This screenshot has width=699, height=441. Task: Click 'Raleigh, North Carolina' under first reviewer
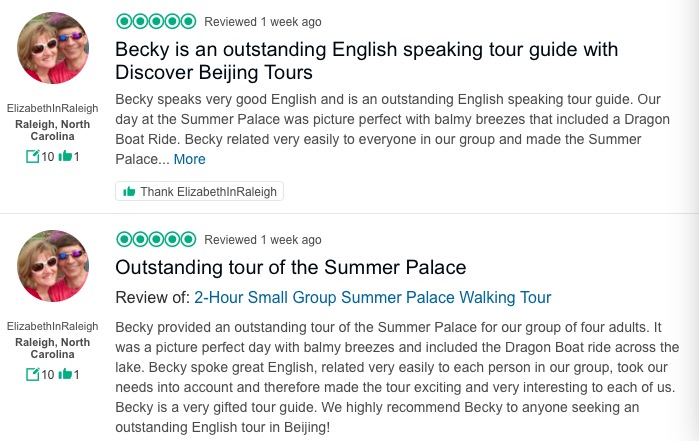point(53,129)
